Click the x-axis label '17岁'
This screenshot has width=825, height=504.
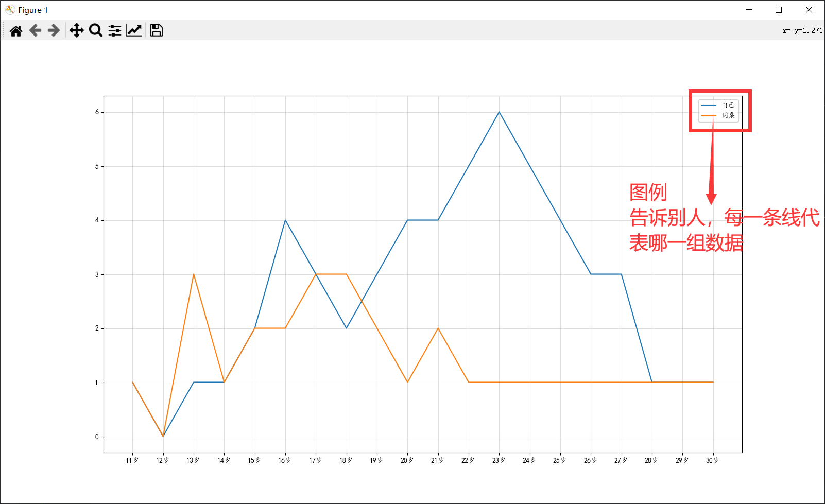[316, 460]
